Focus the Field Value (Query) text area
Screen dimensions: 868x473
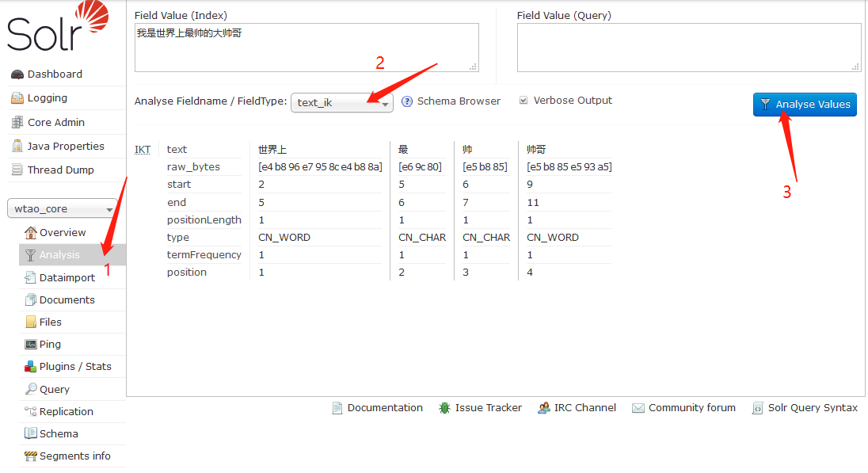(x=689, y=48)
